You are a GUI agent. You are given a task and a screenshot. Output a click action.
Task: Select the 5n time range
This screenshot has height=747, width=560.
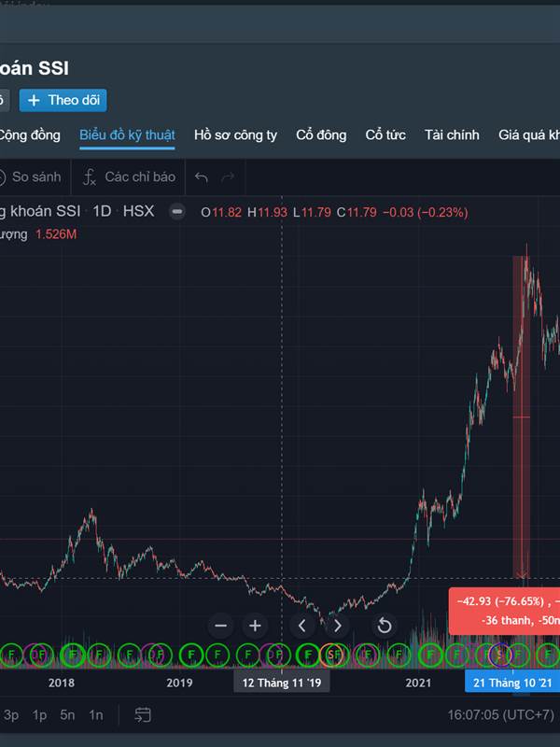point(67,715)
